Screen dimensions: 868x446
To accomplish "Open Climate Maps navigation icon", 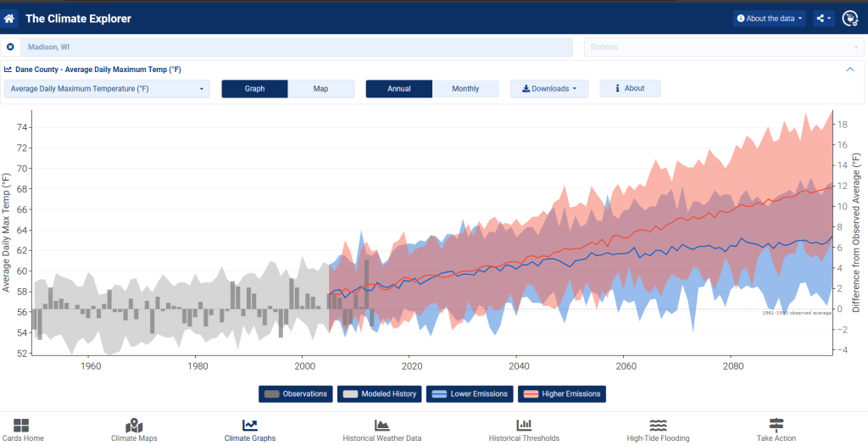I will (134, 425).
